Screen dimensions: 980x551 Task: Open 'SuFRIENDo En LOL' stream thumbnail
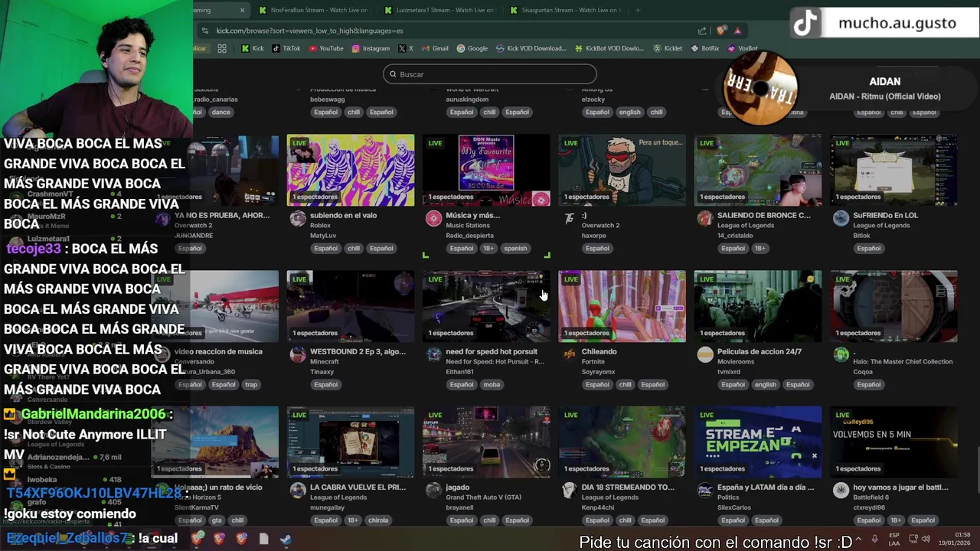click(893, 171)
